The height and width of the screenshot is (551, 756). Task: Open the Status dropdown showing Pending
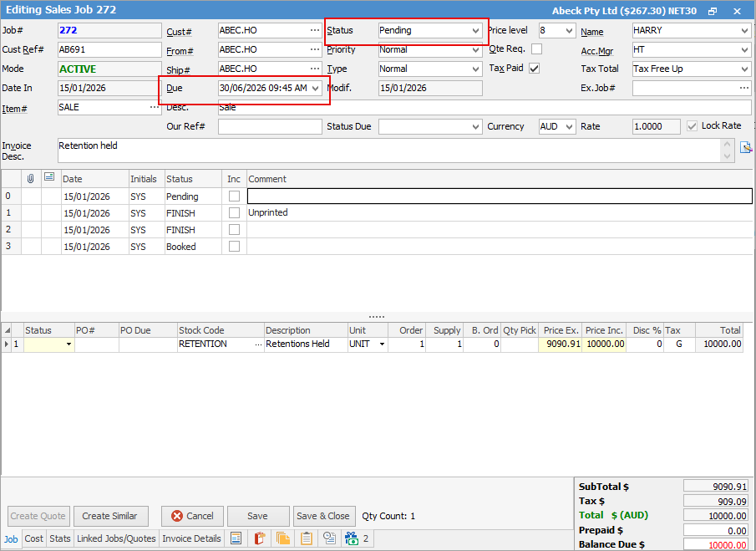(x=475, y=30)
